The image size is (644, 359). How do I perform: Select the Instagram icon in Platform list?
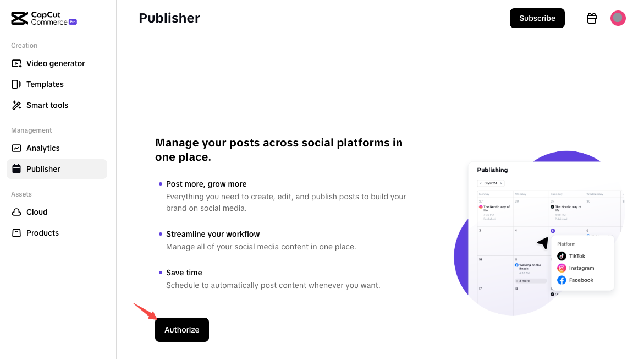tap(562, 268)
